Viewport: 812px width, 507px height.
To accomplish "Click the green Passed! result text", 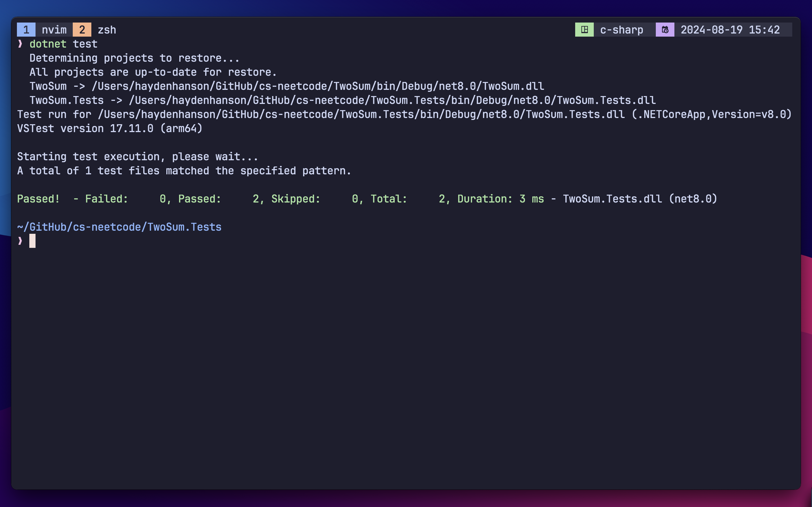I will coord(38,199).
